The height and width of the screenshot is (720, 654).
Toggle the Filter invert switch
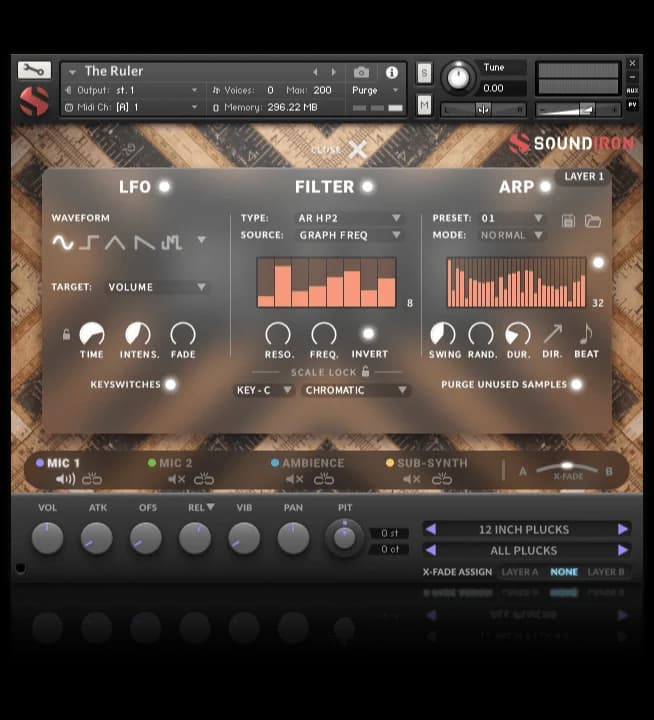369,334
